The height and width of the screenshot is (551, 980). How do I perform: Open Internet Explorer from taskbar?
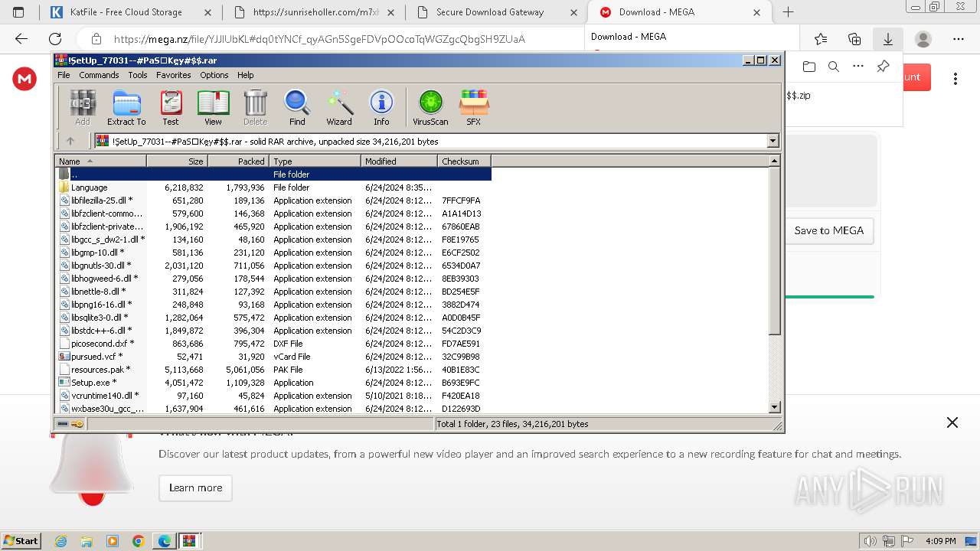(x=60, y=541)
